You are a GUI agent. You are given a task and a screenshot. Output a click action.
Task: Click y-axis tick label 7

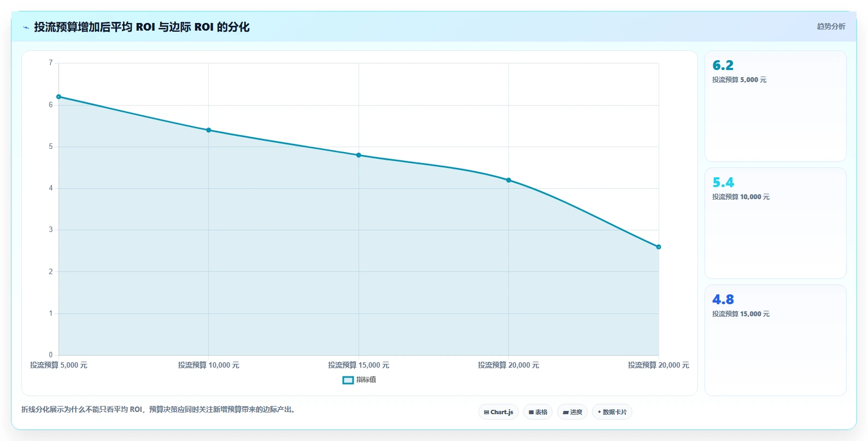click(x=51, y=63)
